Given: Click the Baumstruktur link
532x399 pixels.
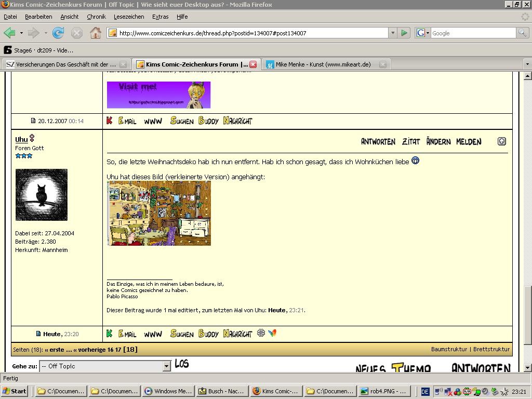Looking at the screenshot, I should tap(449, 349).
